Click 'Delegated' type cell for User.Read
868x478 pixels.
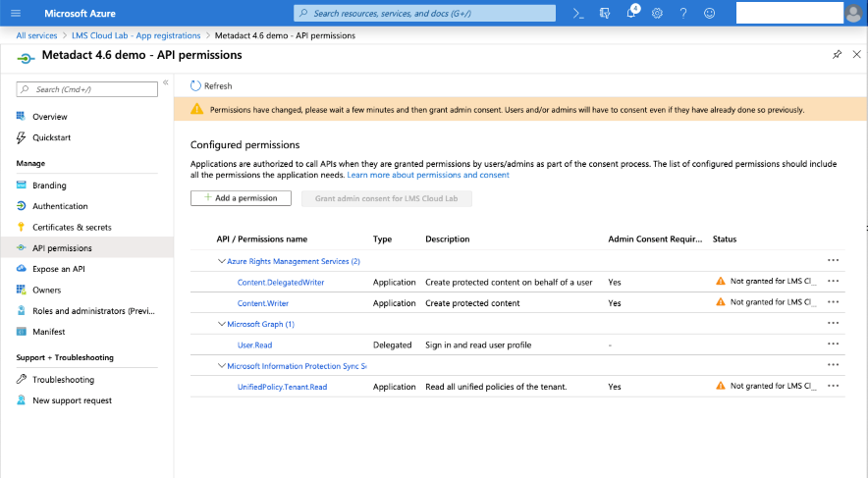(393, 345)
